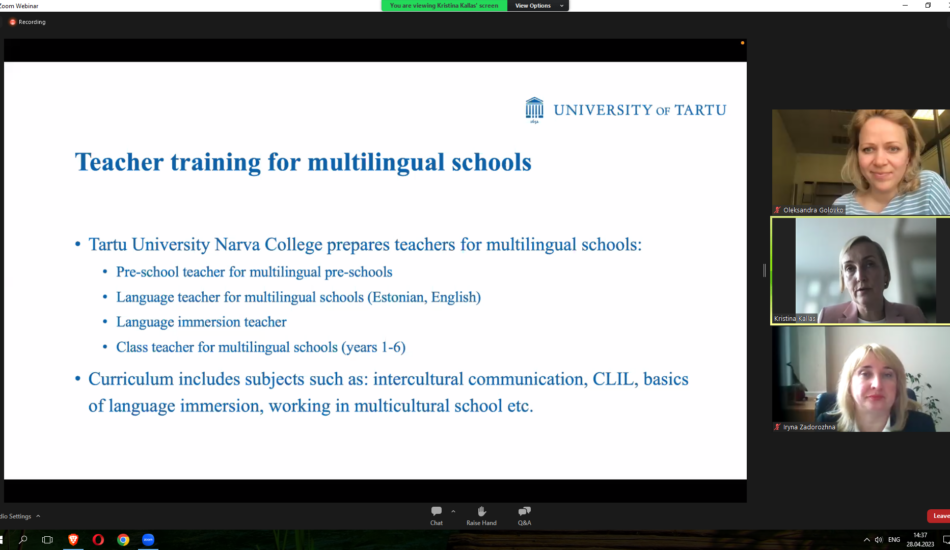
Task: Click the Zoom icon in the taskbar
Action: click(x=148, y=540)
